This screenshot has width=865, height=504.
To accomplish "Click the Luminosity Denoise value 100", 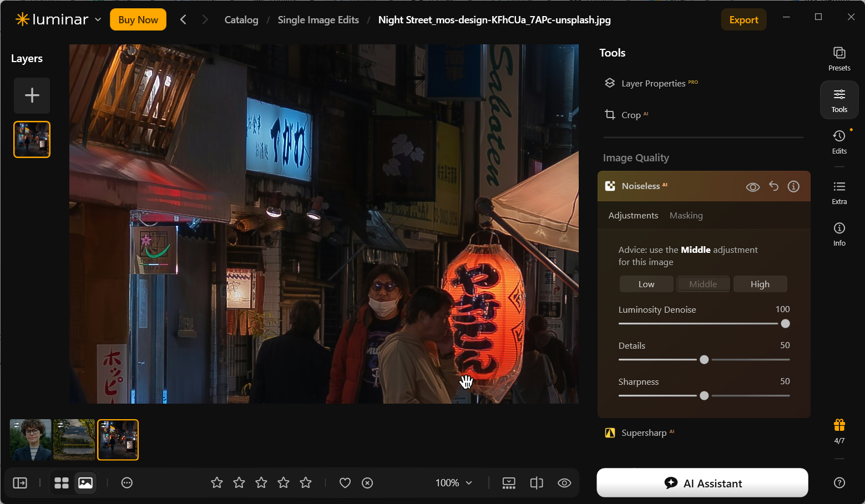I will coord(782,309).
